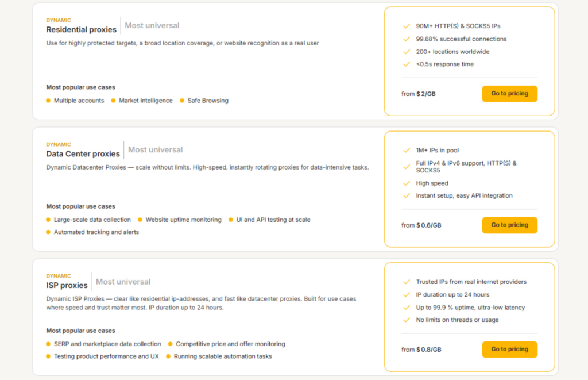588x380 pixels.
Task: Click Running scalable automation tasks use case
Action: (x=222, y=356)
